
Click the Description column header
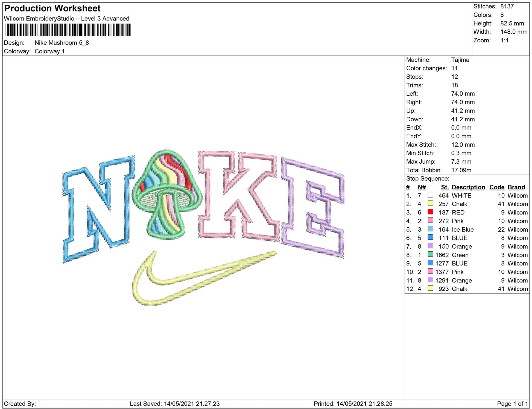(468, 187)
